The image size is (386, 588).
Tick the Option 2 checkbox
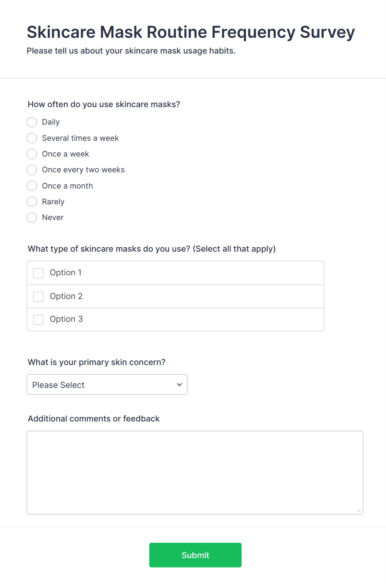click(39, 296)
